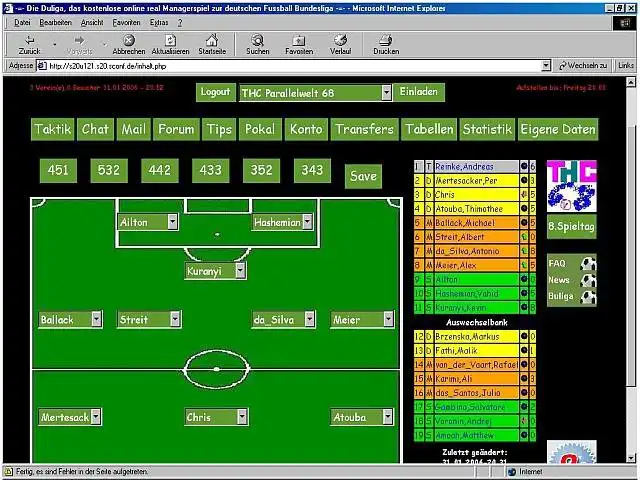Open the Tabellen section
Viewport: 640px width, 480px height.
429,129
